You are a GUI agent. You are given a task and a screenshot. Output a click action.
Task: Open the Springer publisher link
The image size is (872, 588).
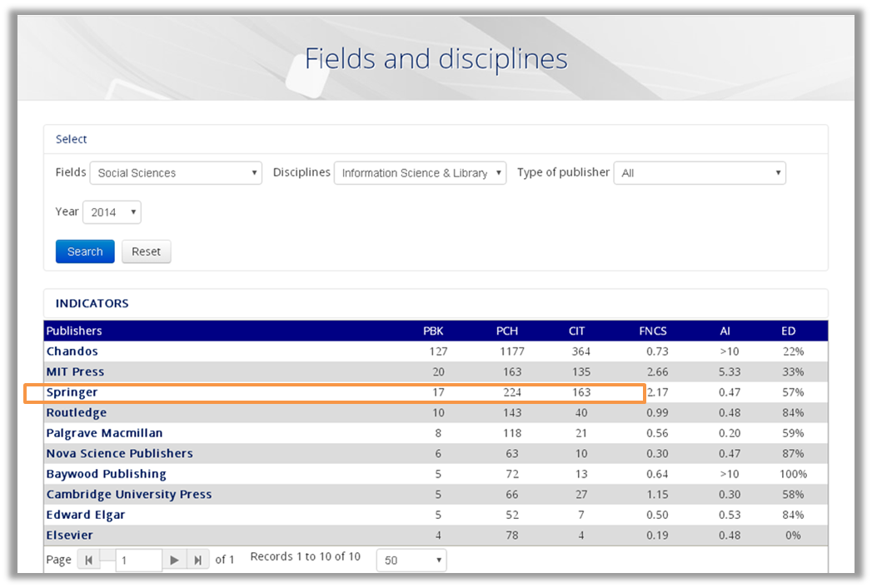pos(72,393)
